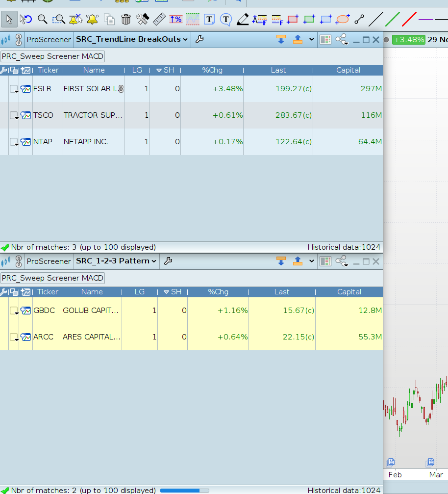448x494 pixels.
Task: Select the red rectangle drawing tool
Action: (293, 20)
